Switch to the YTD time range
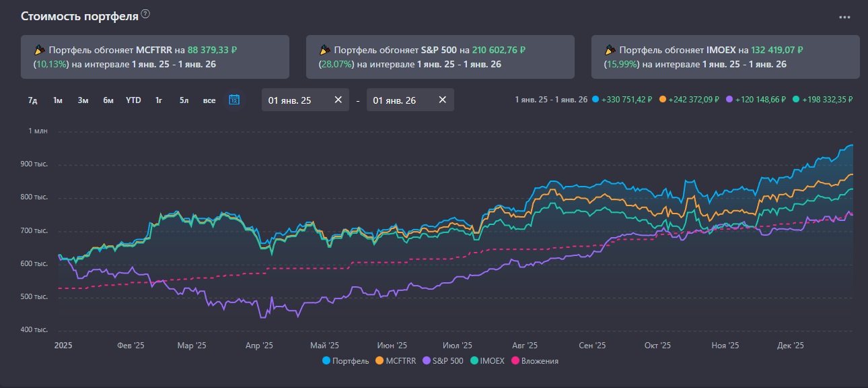This screenshot has height=388, width=868. click(x=133, y=100)
